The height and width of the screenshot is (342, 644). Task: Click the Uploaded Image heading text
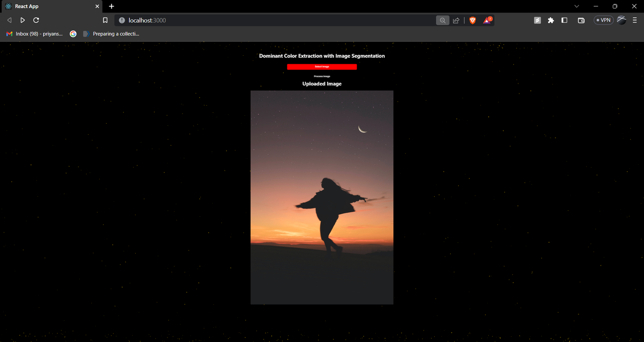click(x=322, y=84)
